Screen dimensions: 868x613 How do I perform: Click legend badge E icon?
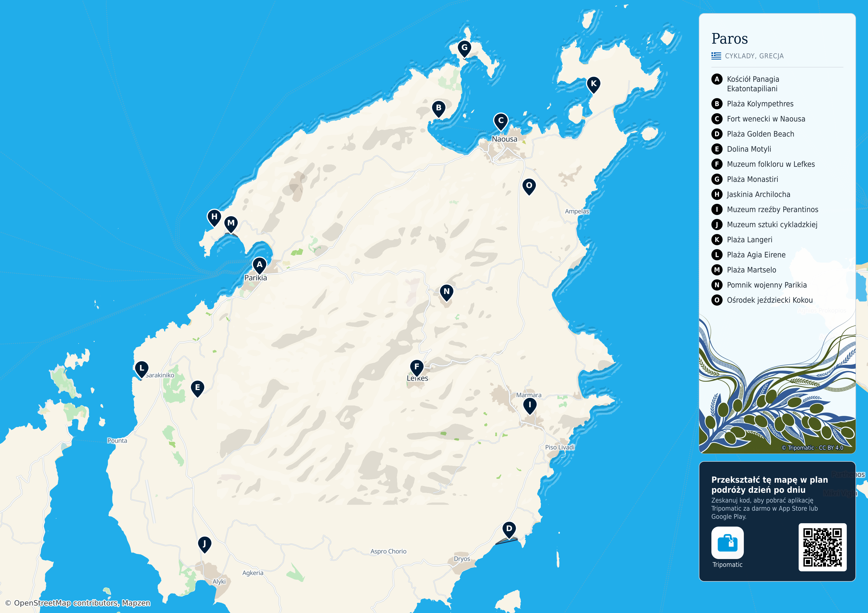tap(717, 149)
